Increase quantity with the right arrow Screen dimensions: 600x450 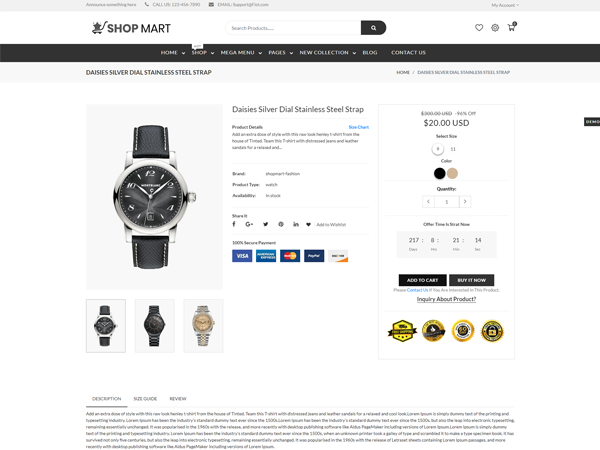(465, 202)
